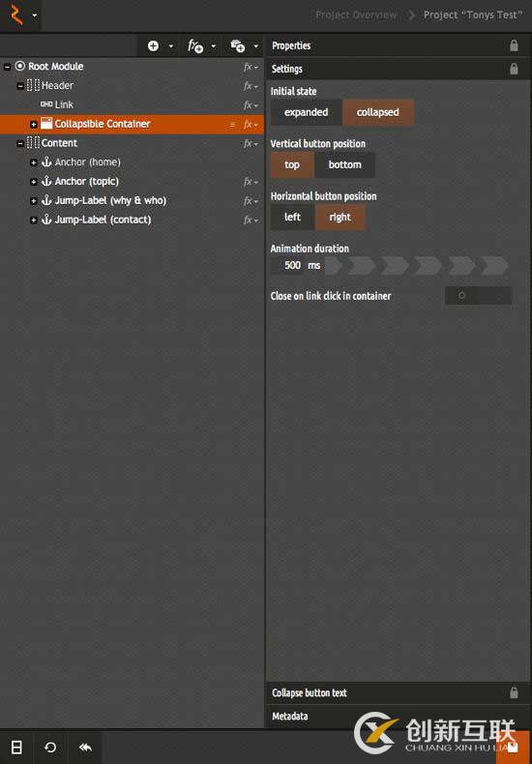Image resolution: width=532 pixels, height=764 pixels.
Task: Click the Link item chain icon
Action: tap(46, 103)
